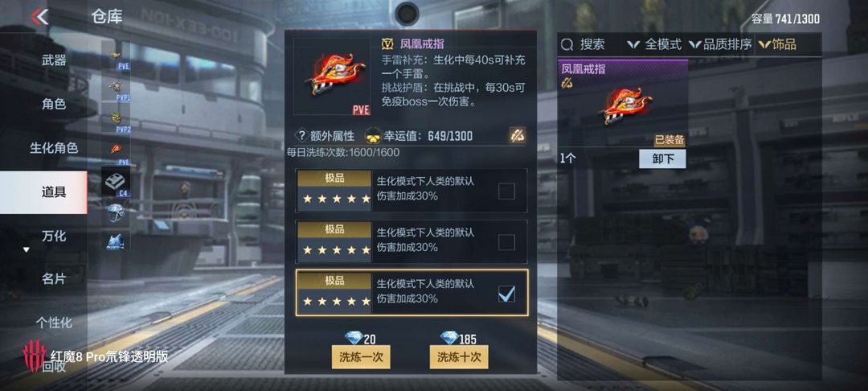
Task: Uncheck the third 极品 attribute checkbox
Action: click(506, 294)
